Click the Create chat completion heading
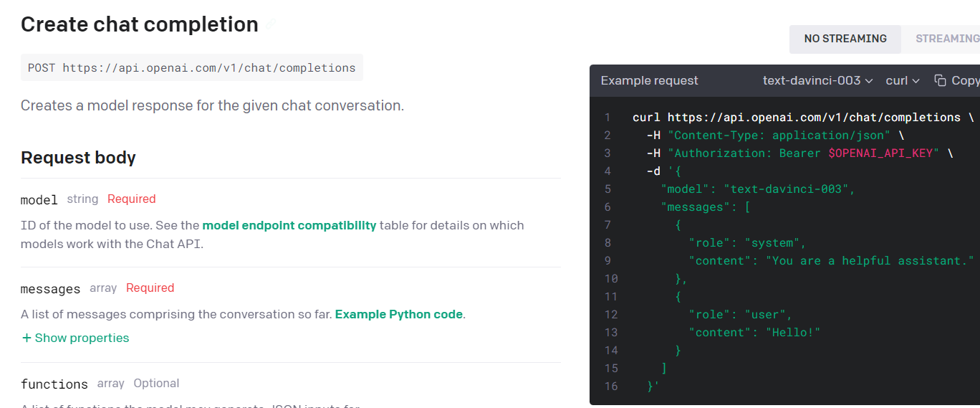980x408 pixels. (x=140, y=24)
